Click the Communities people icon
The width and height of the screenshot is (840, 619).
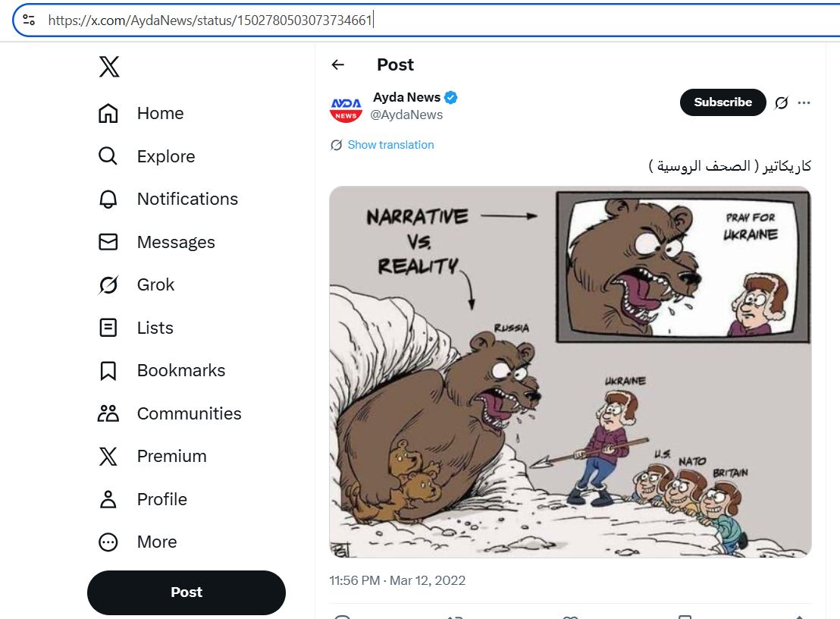(108, 413)
